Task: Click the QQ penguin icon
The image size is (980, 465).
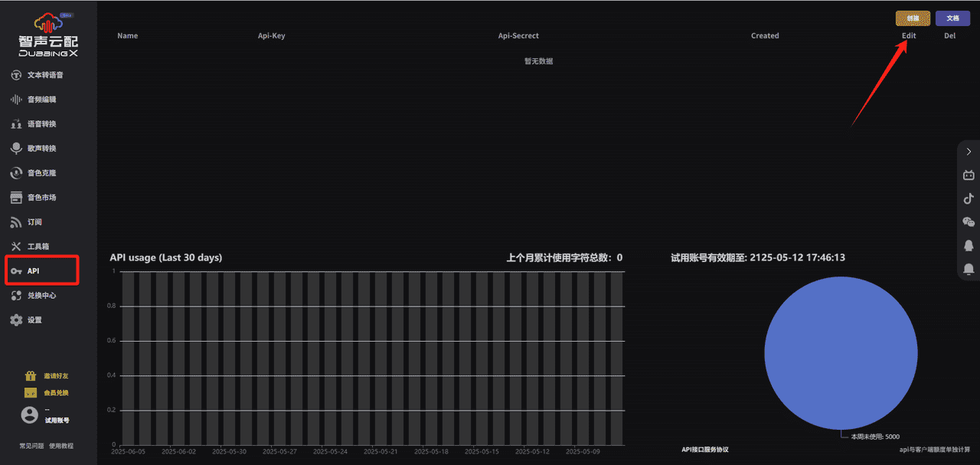Action: click(969, 245)
